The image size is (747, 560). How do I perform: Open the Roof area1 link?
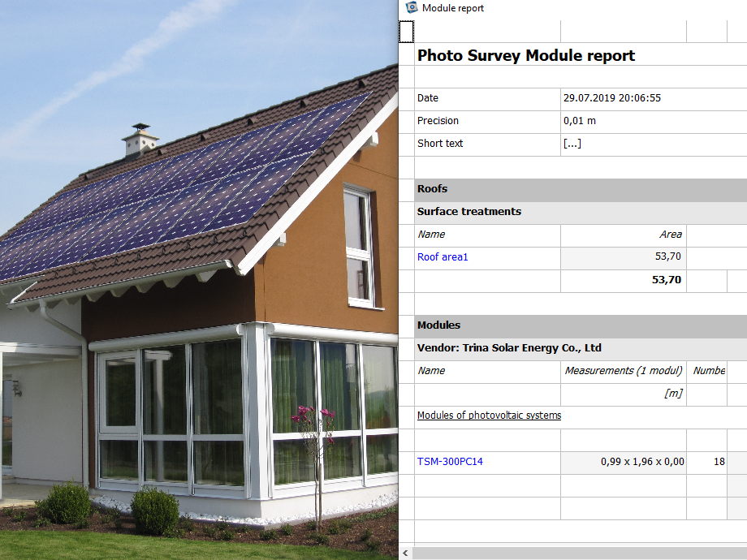click(443, 257)
